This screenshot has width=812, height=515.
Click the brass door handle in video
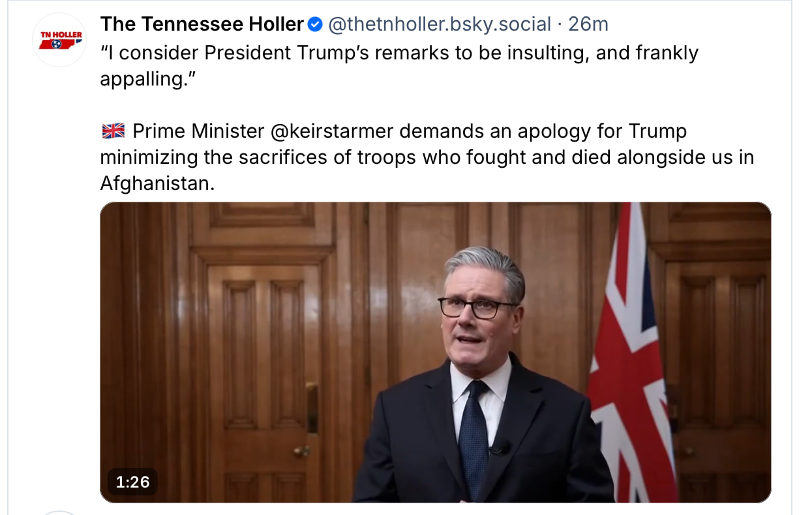301,450
